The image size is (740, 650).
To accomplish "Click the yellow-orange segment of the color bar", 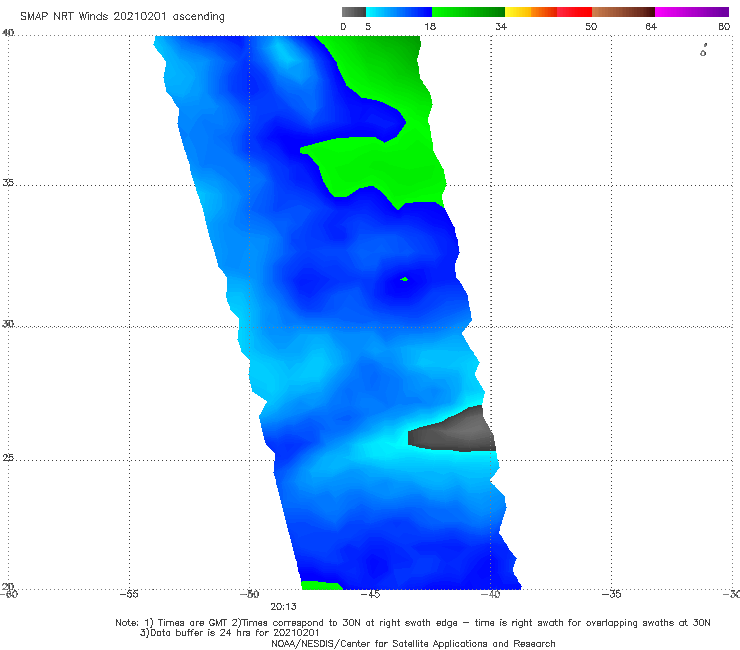I will point(530,12).
